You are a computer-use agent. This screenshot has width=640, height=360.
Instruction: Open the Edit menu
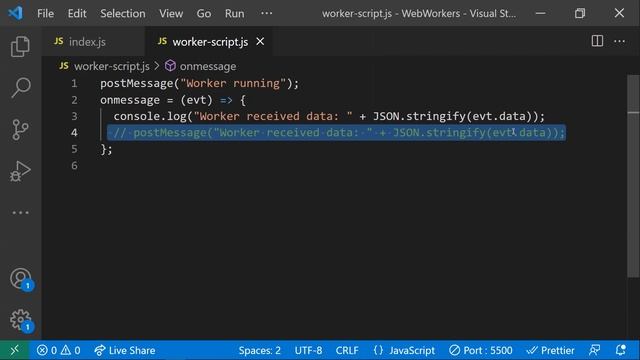click(x=77, y=13)
